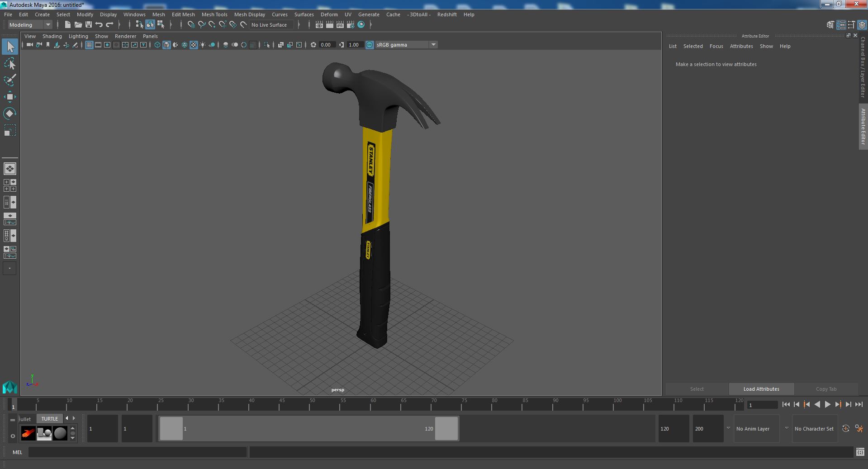Open the viewport Shading menu
Screen dimensions: 868x469
click(x=52, y=36)
